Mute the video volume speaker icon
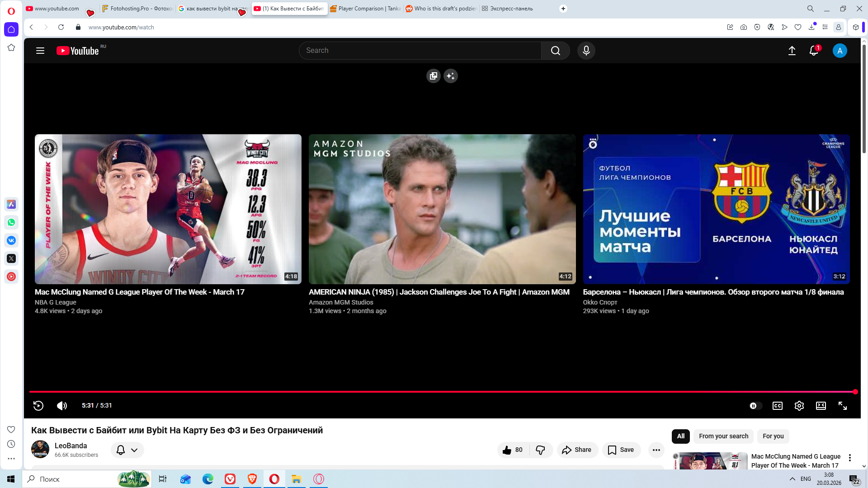This screenshot has width=868, height=488. point(62,406)
